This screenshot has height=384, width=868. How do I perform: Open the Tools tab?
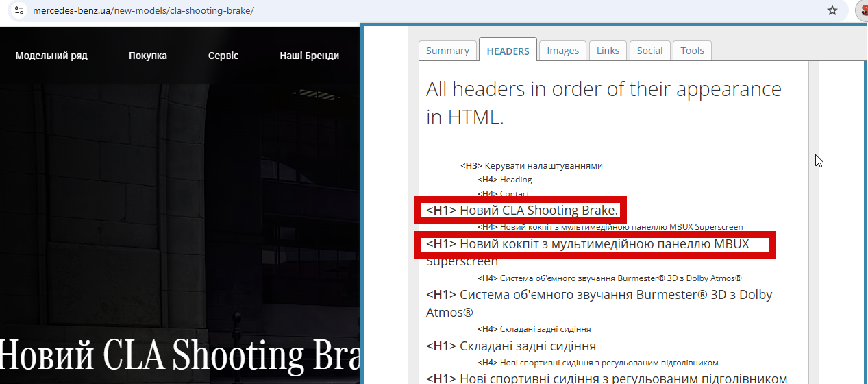[x=692, y=51]
